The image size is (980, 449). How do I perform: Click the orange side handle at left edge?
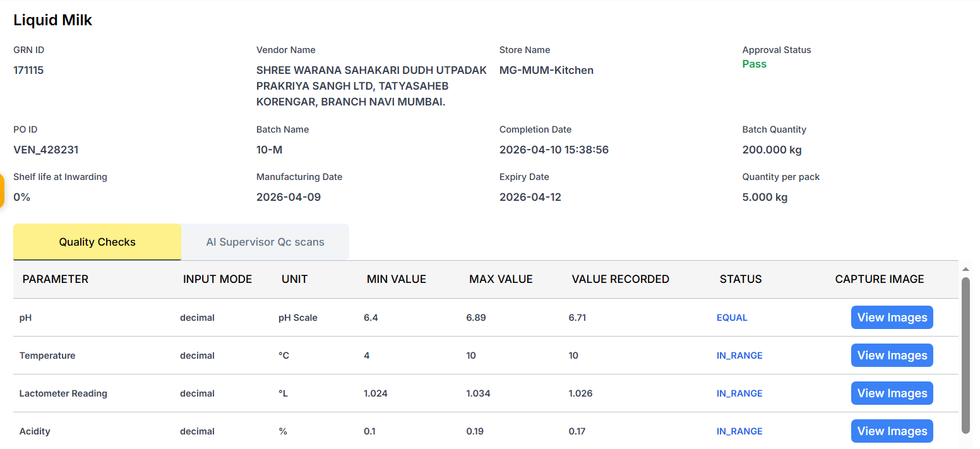pyautogui.click(x=2, y=191)
